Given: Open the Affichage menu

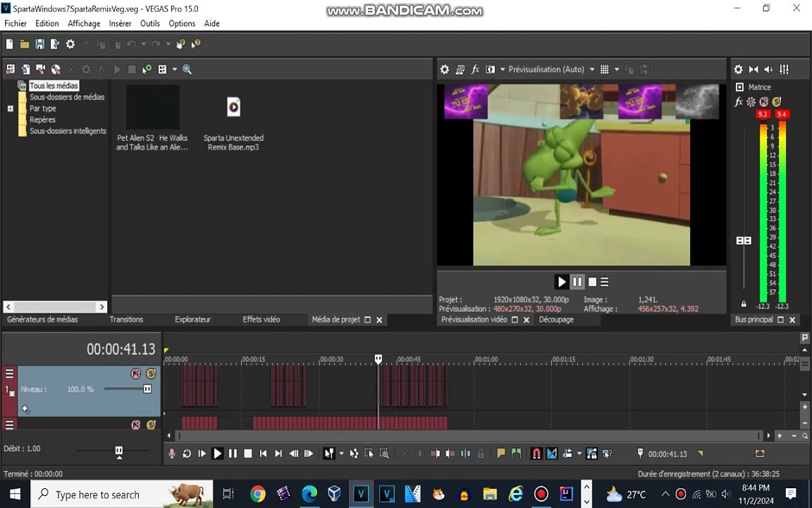Looking at the screenshot, I should click(84, 23).
